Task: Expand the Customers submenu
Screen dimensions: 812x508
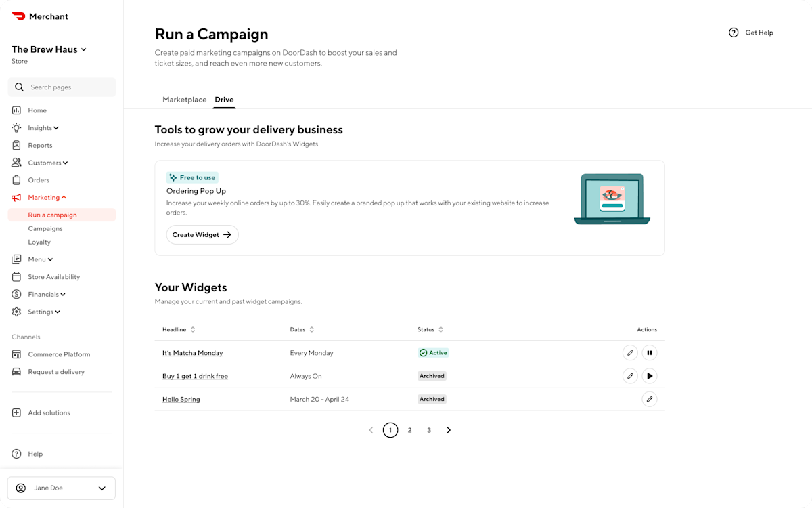Action: tap(65, 163)
